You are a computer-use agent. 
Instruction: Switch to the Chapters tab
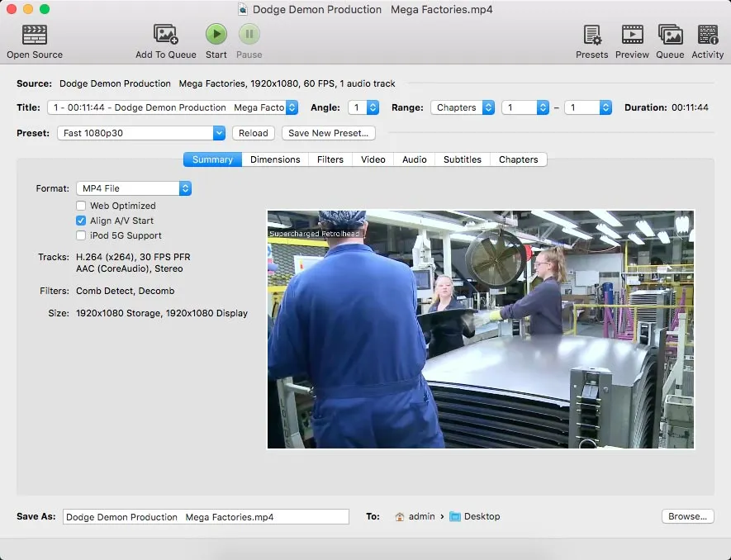(518, 159)
